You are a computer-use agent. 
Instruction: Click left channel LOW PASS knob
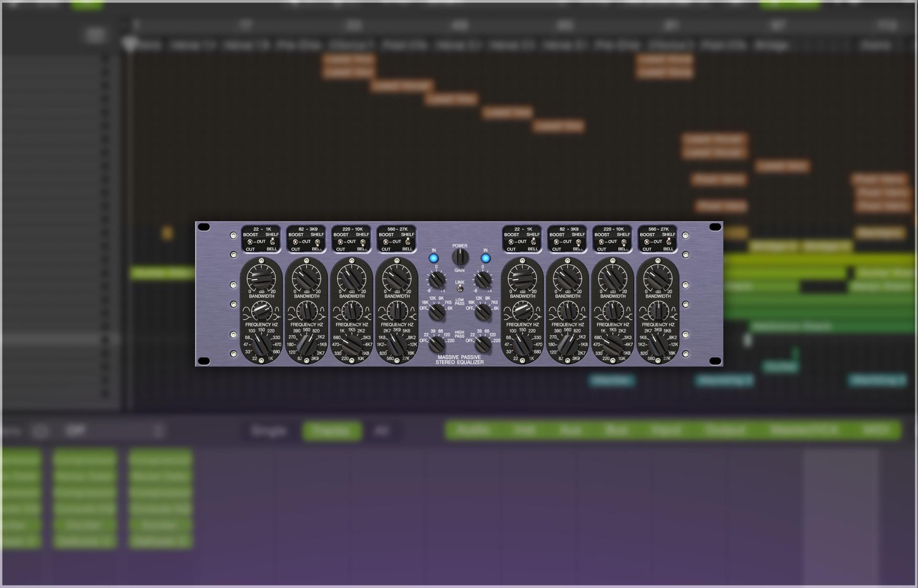tap(437, 312)
